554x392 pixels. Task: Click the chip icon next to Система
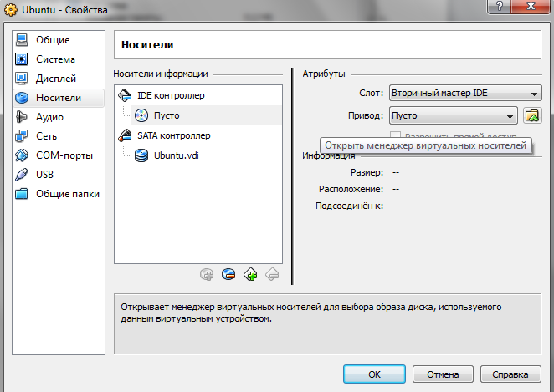22,59
